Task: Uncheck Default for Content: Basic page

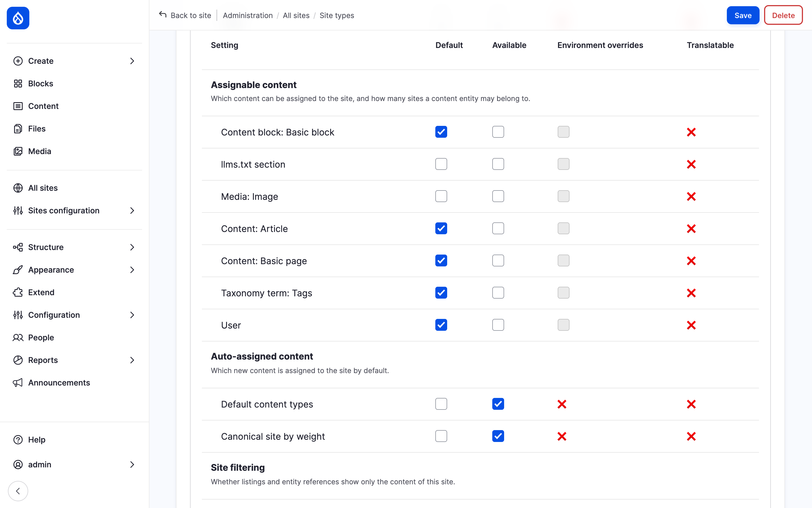Action: (441, 261)
